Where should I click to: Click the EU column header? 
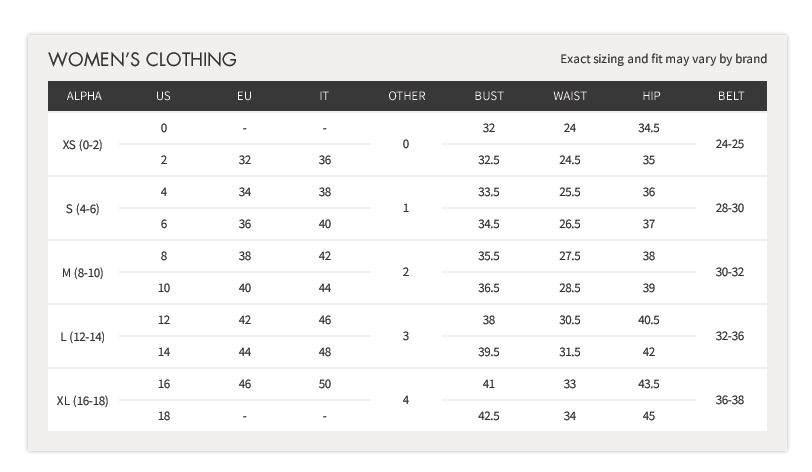pos(244,96)
